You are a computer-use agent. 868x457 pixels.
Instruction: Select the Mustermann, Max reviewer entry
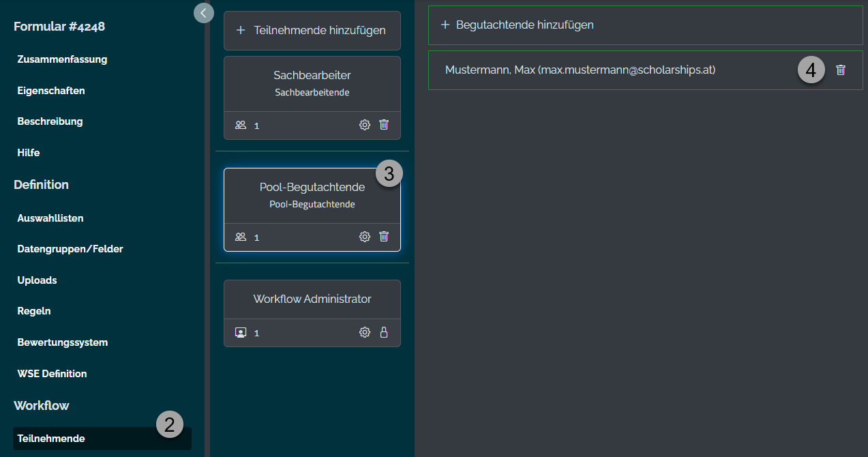[580, 70]
